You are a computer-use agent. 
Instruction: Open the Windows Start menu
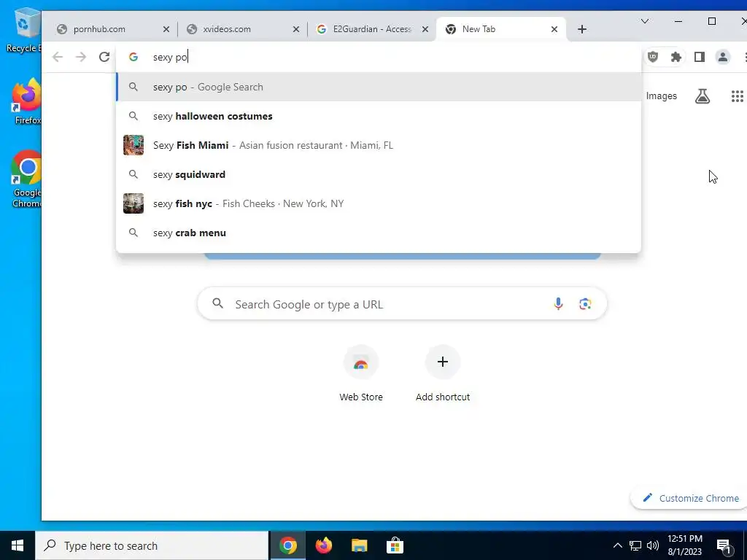coord(18,545)
